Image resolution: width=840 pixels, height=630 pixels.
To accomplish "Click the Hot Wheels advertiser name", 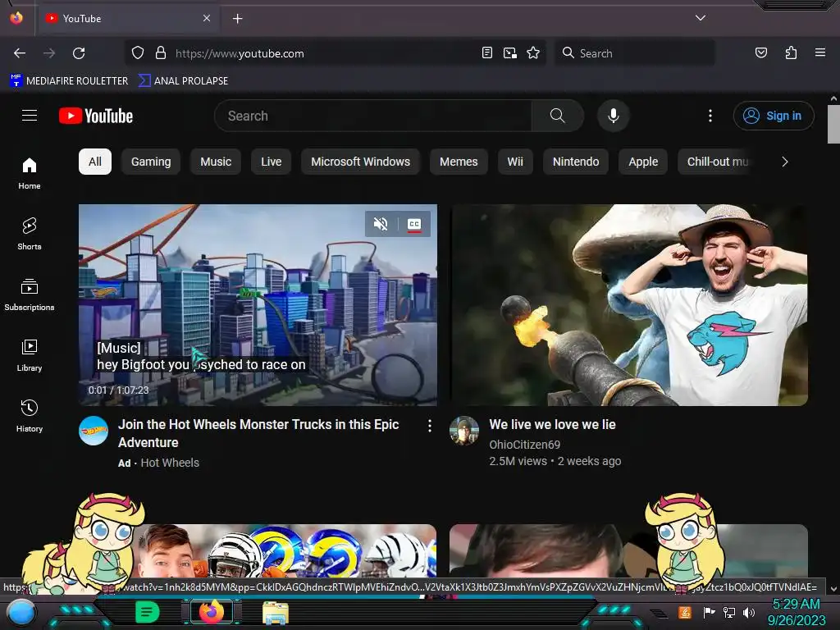I will pos(170,463).
